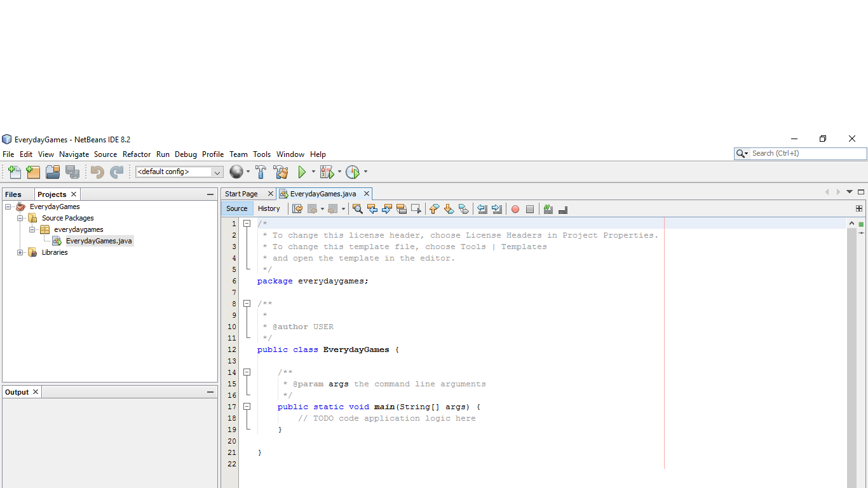Save all files
868x488 pixels.
pyautogui.click(x=73, y=172)
